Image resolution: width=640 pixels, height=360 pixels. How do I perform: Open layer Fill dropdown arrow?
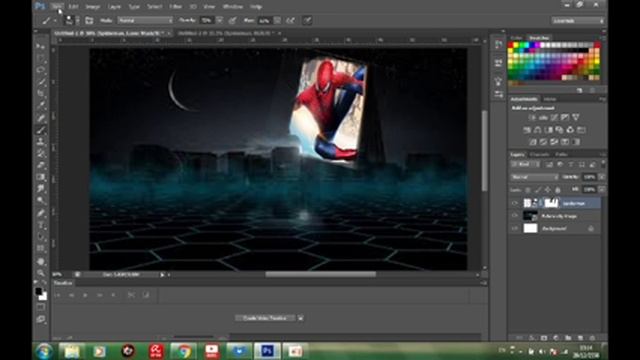[x=601, y=190]
